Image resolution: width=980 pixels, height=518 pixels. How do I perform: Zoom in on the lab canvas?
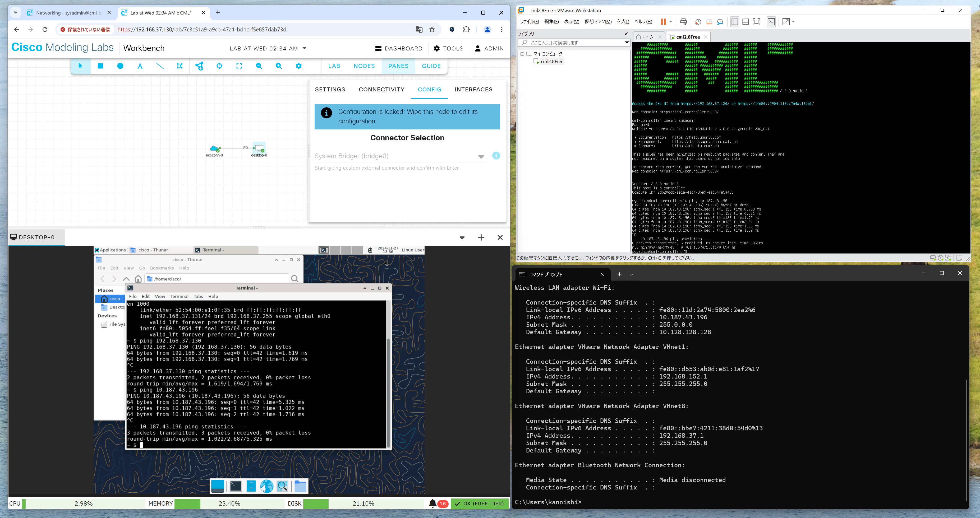(279, 66)
